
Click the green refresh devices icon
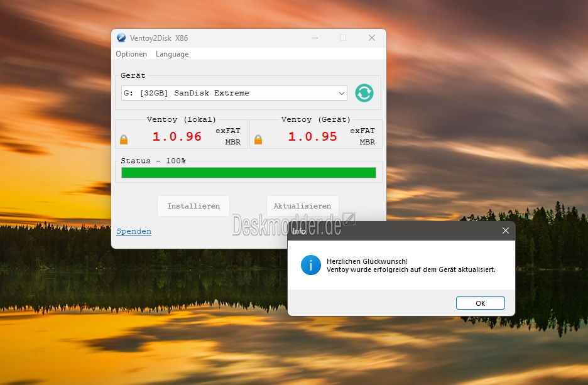364,92
